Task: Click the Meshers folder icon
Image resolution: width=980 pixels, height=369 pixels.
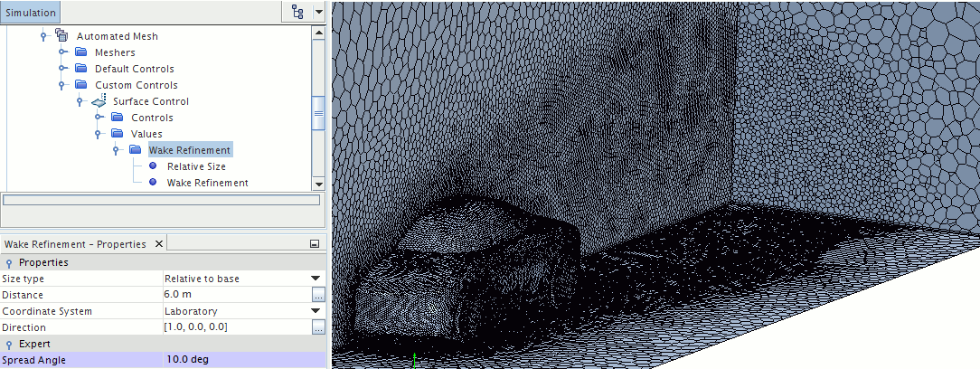Action: tap(80, 52)
